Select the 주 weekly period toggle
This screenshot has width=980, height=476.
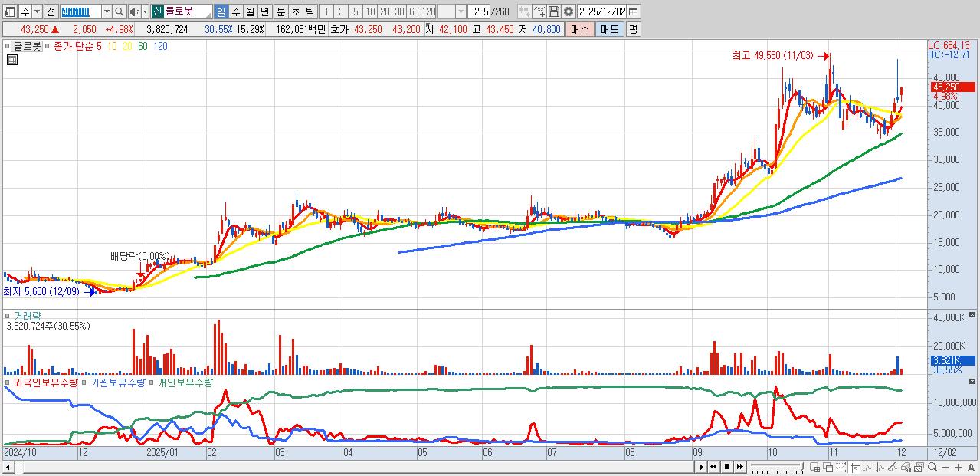[x=235, y=11]
